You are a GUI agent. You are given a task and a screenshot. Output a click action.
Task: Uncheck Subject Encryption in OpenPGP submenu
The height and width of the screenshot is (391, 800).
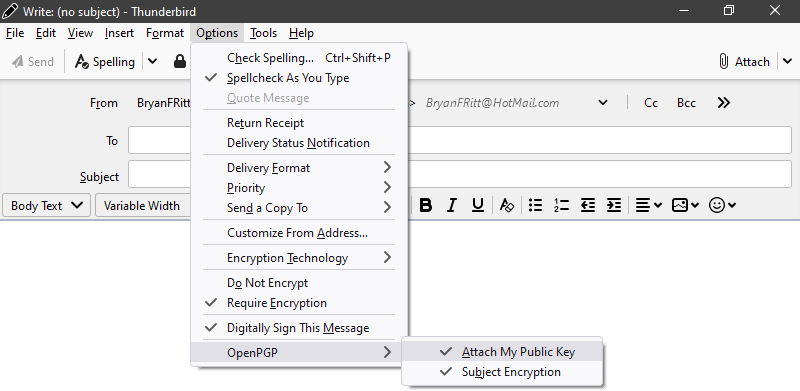(x=502, y=372)
